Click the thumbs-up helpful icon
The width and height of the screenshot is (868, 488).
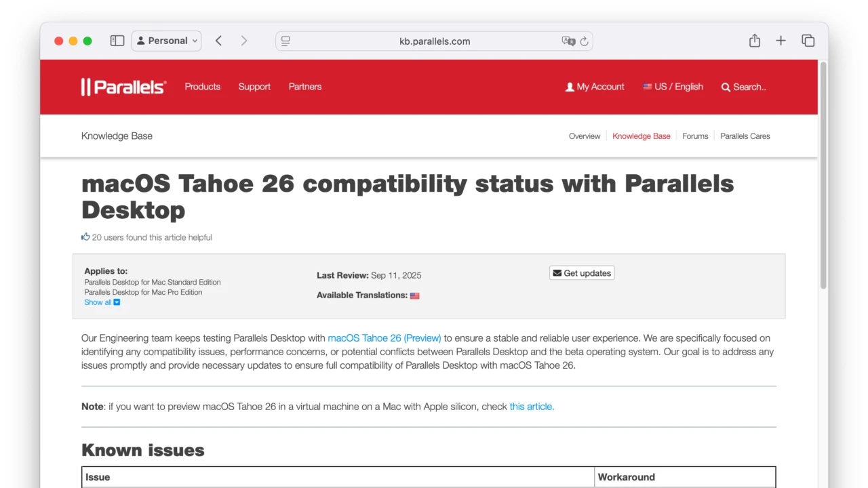click(85, 237)
